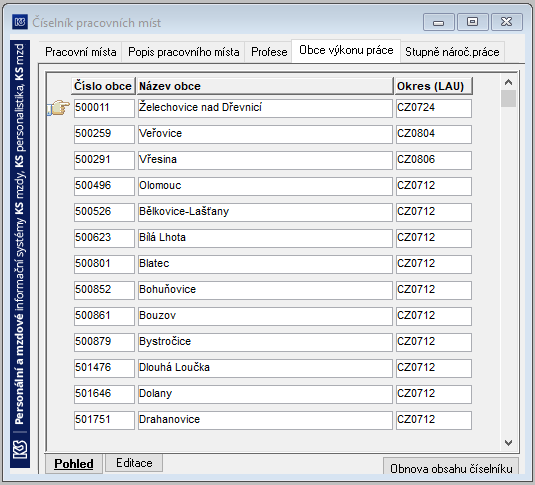
Task: Select the Veřovice name field
Action: coord(265,134)
